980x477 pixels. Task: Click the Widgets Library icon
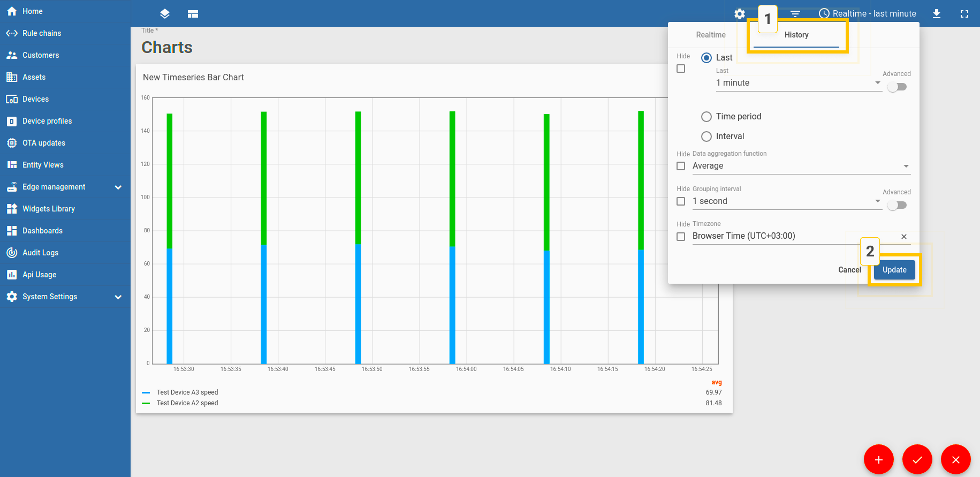pos(12,209)
